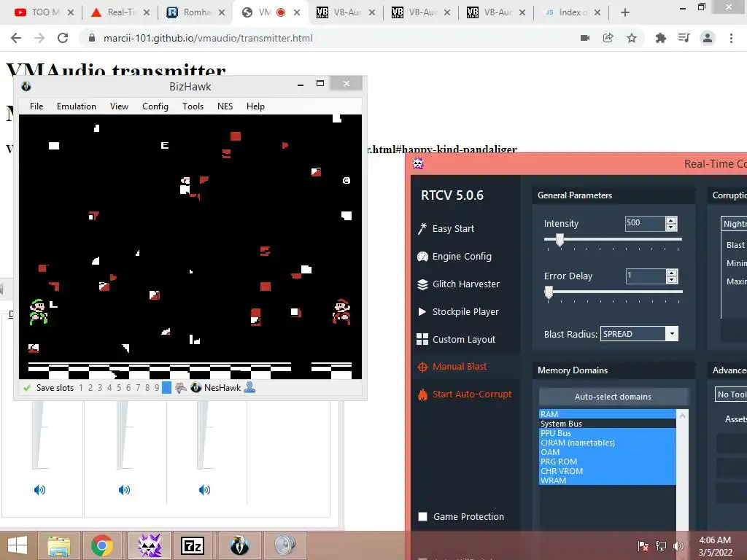Switch to the Romhacking browser tab

196,12
